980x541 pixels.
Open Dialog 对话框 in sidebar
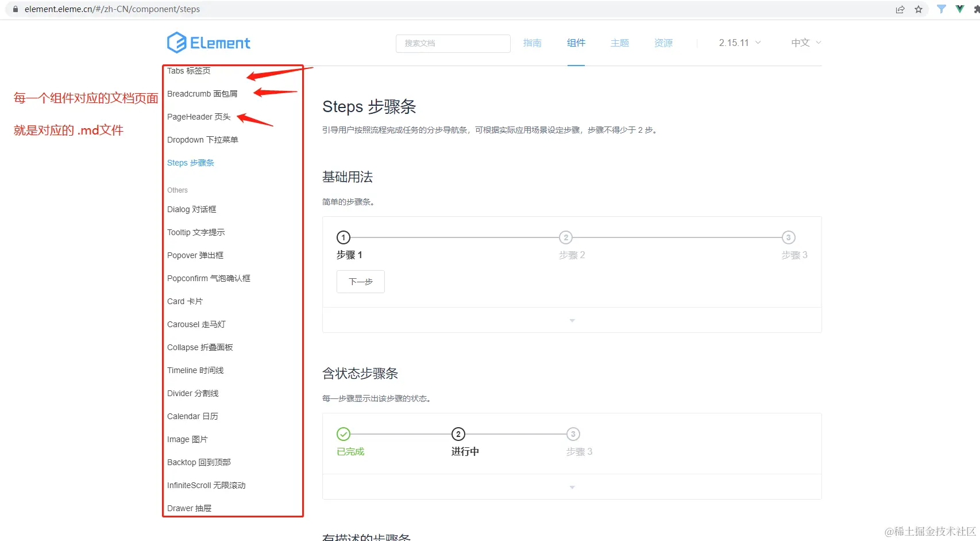192,209
